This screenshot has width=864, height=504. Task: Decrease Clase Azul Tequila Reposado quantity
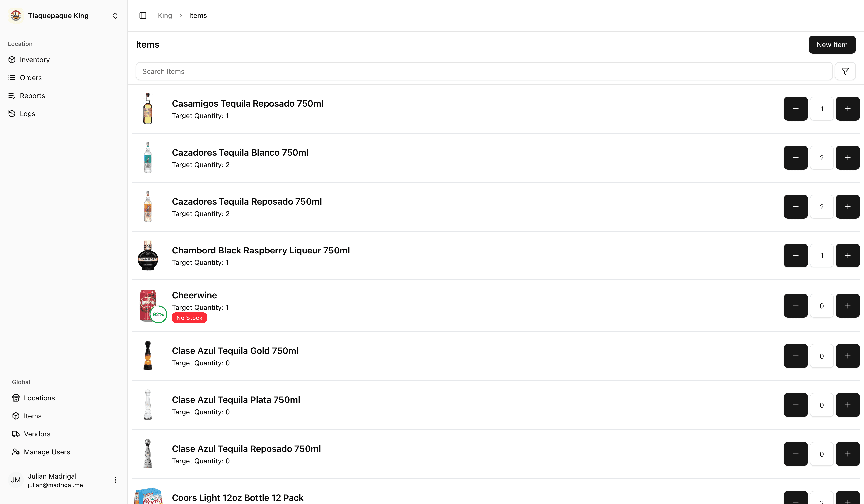796,454
